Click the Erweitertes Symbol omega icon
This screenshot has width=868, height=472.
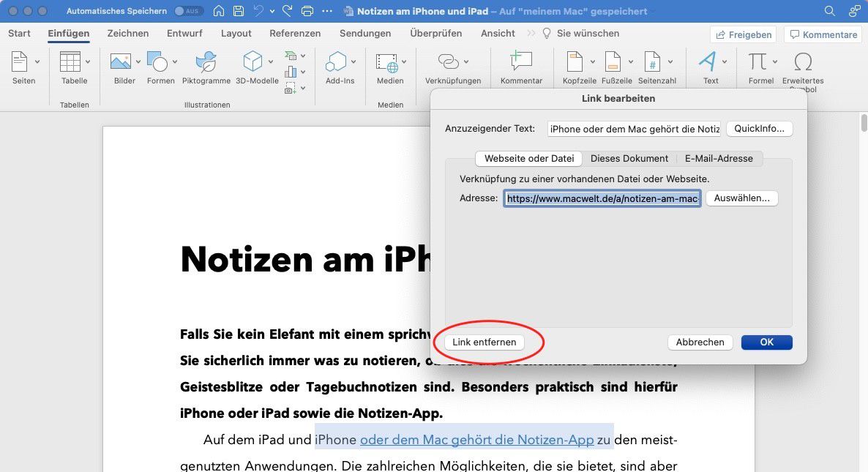tap(803, 61)
